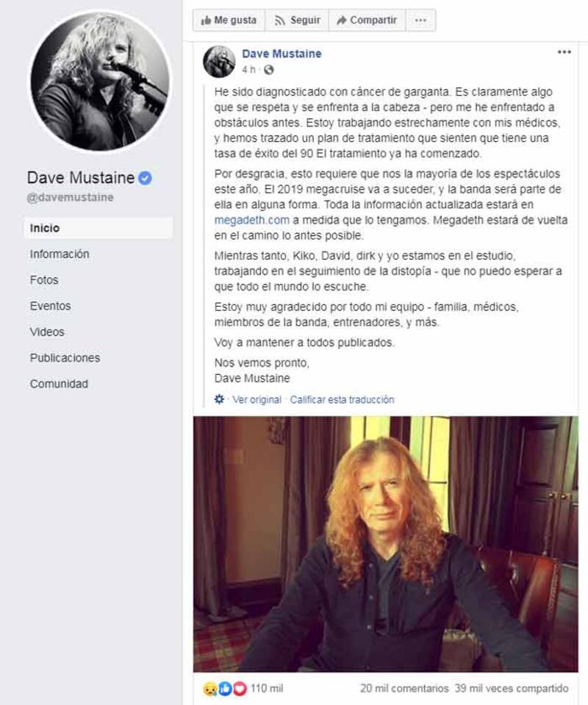Click the sad reaction emoji icon
The height and width of the screenshot is (705, 588).
[210, 688]
